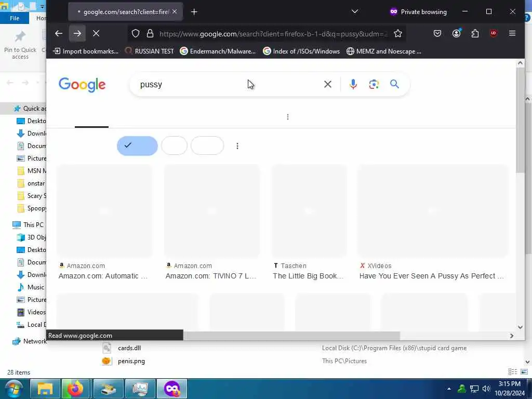Open the MEMZ and Noescape bookmark
Screen dimensions: 532x399
384,51
